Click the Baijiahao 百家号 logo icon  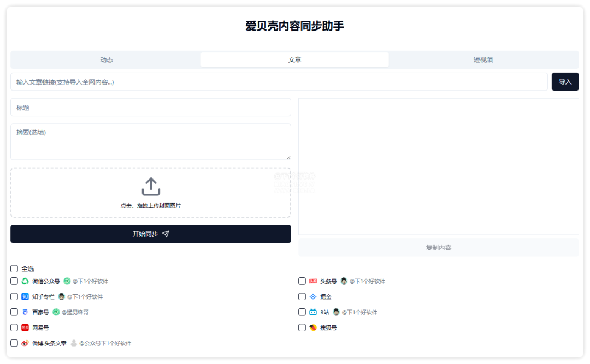click(25, 312)
